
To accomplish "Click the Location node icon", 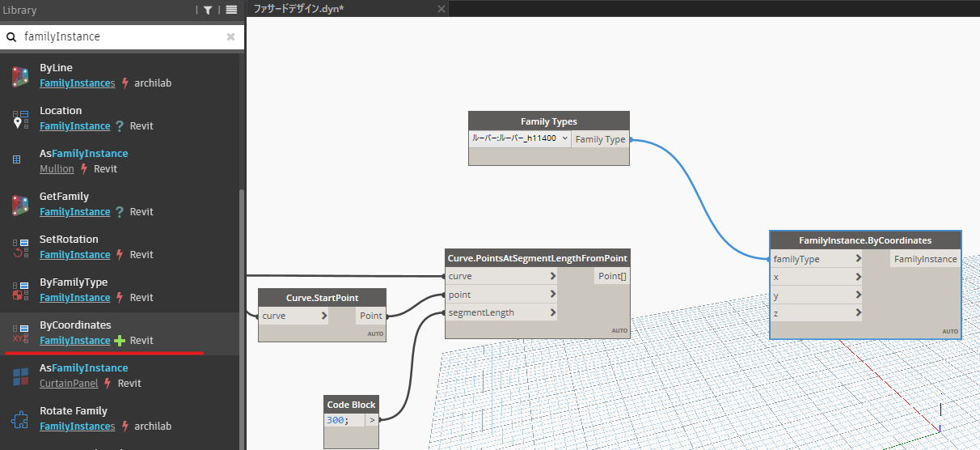I will (20, 120).
